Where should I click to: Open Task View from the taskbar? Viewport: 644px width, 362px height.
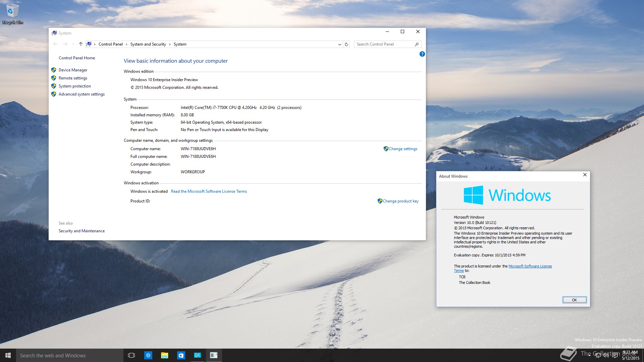tap(131, 355)
